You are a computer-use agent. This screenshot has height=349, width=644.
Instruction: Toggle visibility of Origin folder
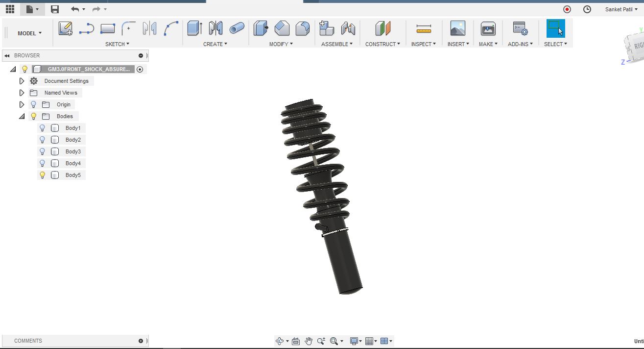(x=33, y=104)
